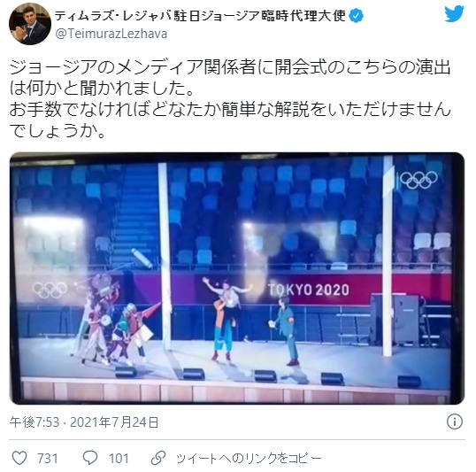
Task: Play the embedded opening ceremony video
Action: click(x=237, y=278)
